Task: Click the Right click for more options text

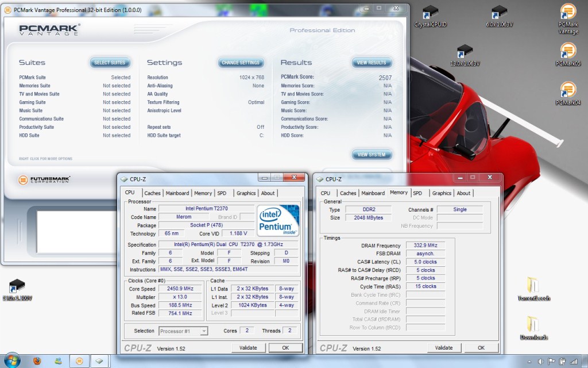Action: (46, 159)
